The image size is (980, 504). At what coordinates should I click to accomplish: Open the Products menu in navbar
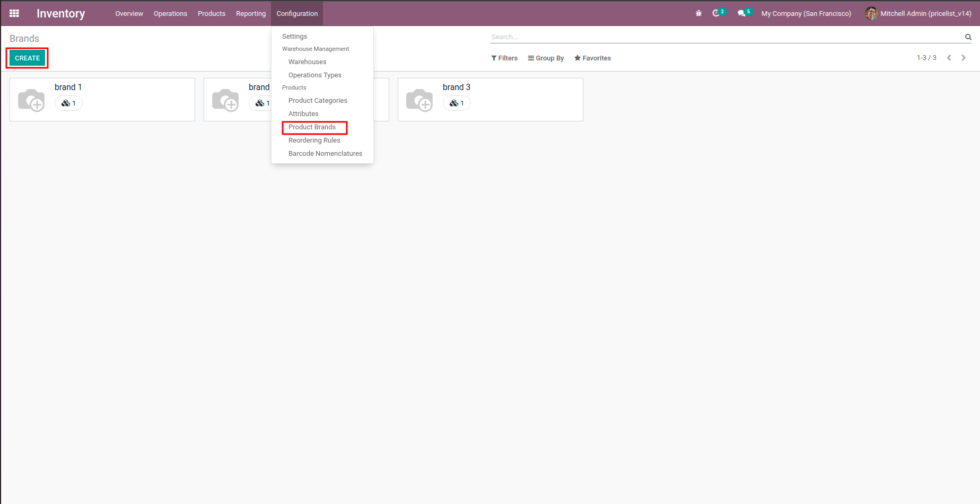tap(212, 14)
